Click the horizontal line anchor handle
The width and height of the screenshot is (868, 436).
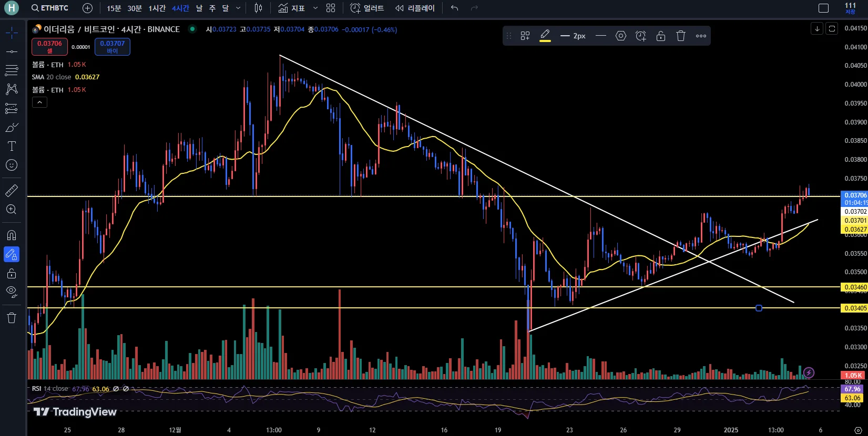[x=759, y=308]
